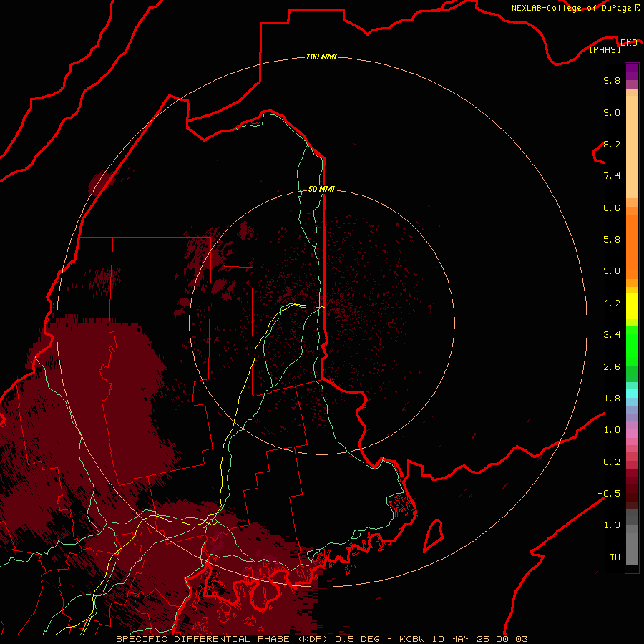The width and height of the screenshot is (644, 644).
Task: Click the 2.6 scale value
Action: (x=612, y=367)
